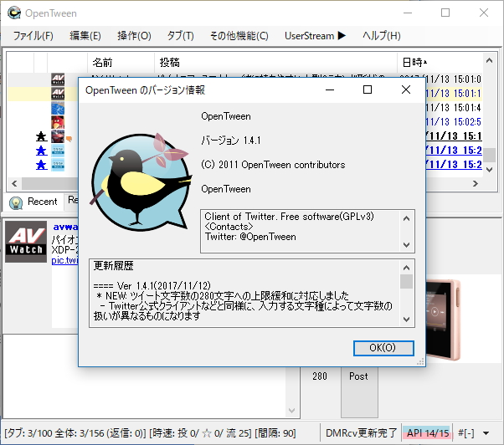Select the Recent tab
Viewport: 504px width, 445px height.
tap(33, 202)
